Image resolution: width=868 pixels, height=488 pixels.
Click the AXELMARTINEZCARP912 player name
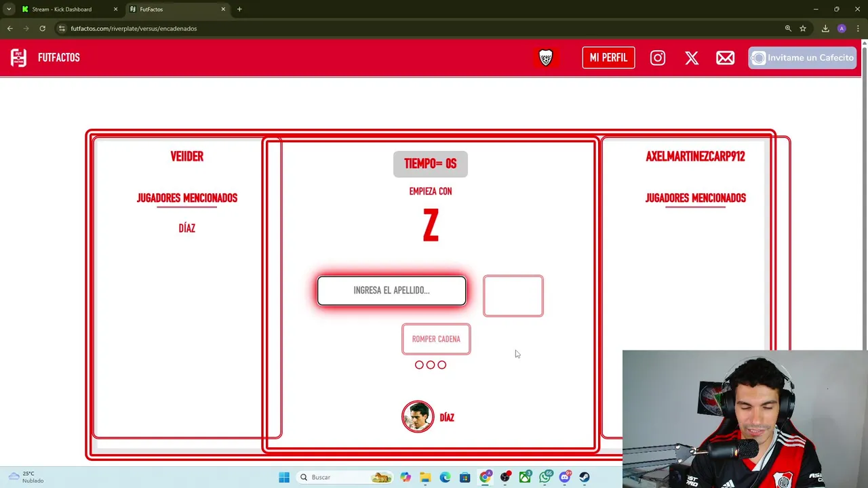click(695, 157)
